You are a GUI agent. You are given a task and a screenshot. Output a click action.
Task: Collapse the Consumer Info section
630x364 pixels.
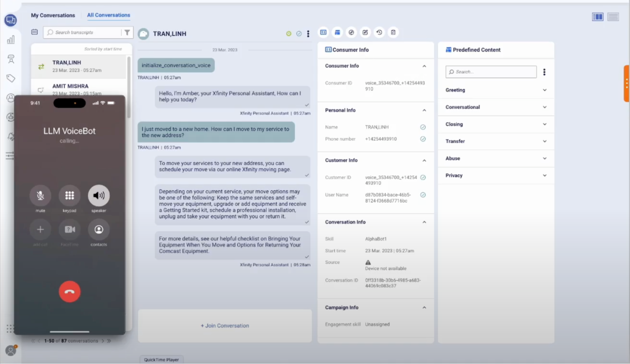click(x=424, y=66)
